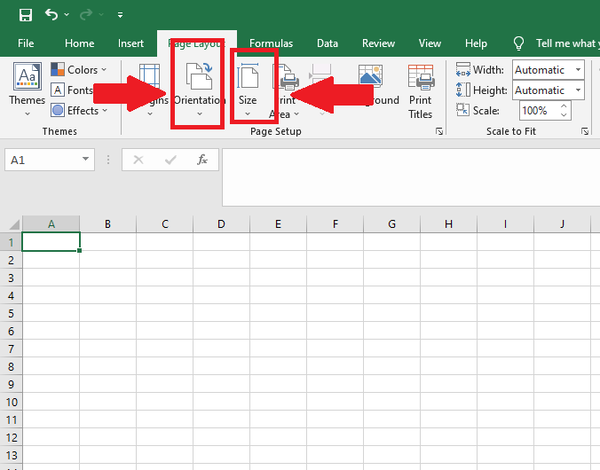Screen dimensions: 600x470
Task: Switch to the Formulas tab
Action: (x=271, y=43)
